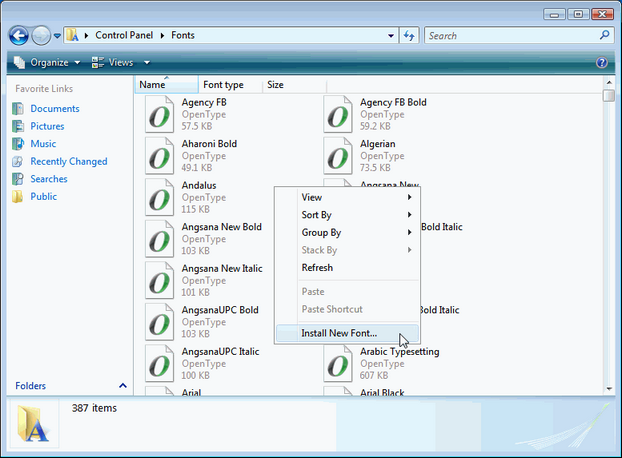This screenshot has width=622, height=458.
Task: Click the '607 KB' size text
Action: click(374, 375)
